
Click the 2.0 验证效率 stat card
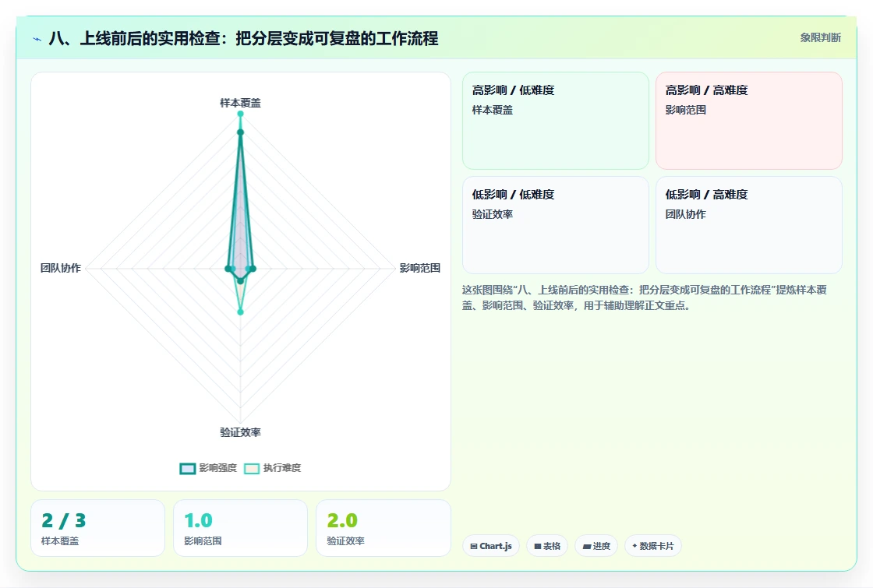(x=383, y=528)
